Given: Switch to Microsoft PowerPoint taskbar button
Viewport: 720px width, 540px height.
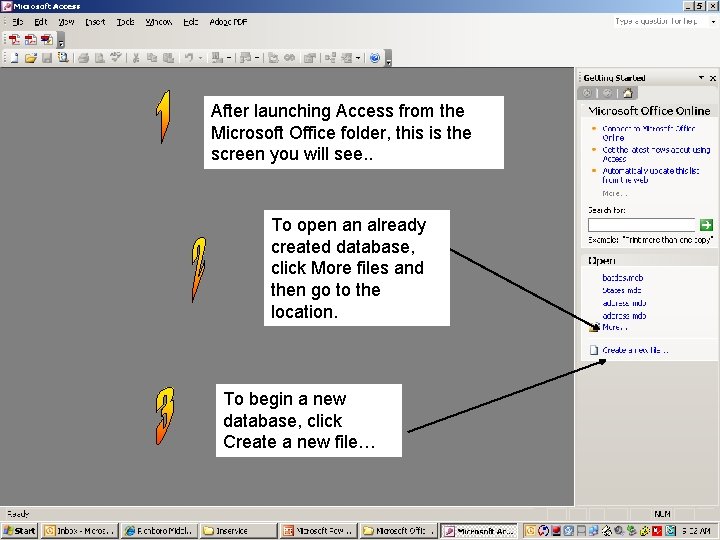Looking at the screenshot, I should coord(318,531).
